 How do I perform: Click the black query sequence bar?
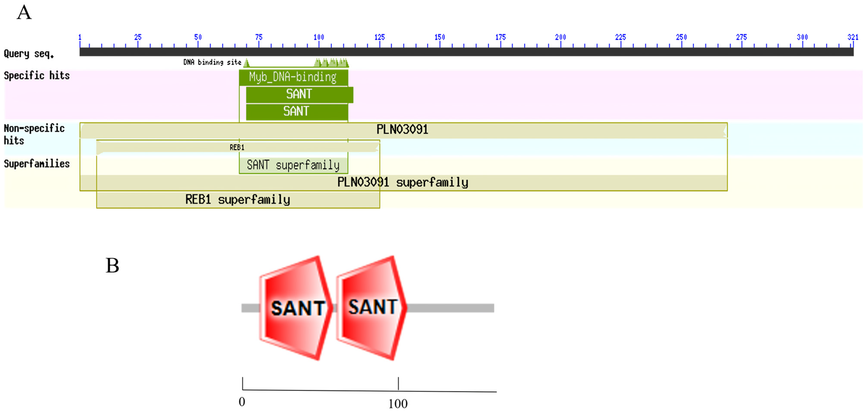coord(466,52)
